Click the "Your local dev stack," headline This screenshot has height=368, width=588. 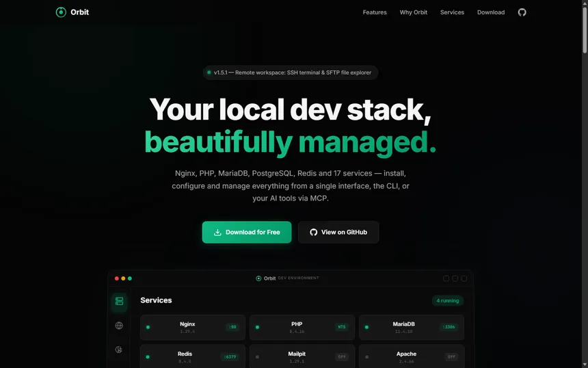291,110
